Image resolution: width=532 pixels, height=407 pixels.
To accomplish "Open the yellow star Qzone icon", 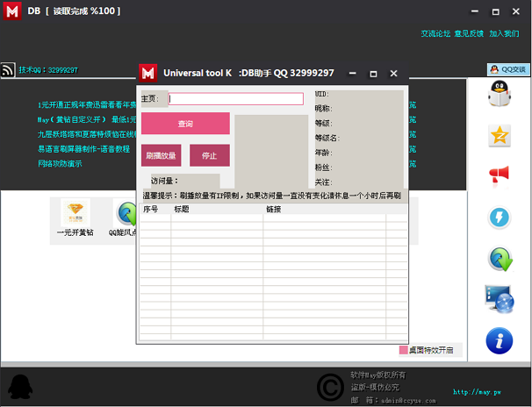I will [x=500, y=136].
